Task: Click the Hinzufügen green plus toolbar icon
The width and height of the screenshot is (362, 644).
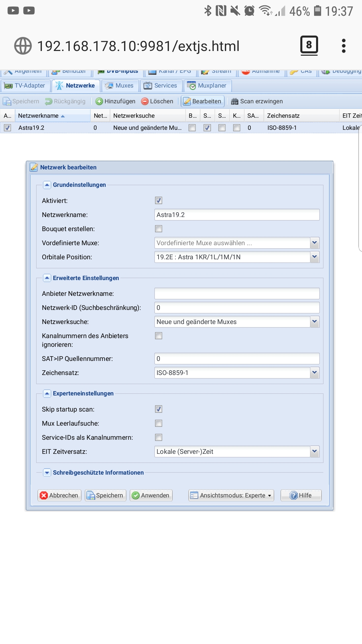Action: [99, 101]
